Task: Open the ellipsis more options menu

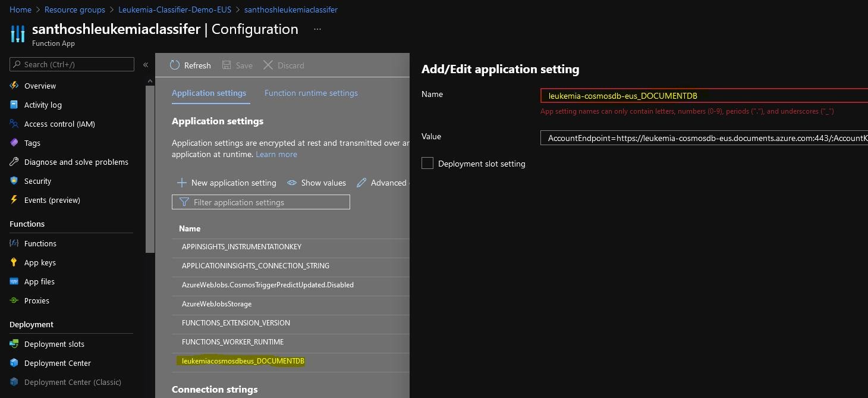Action: (x=317, y=29)
